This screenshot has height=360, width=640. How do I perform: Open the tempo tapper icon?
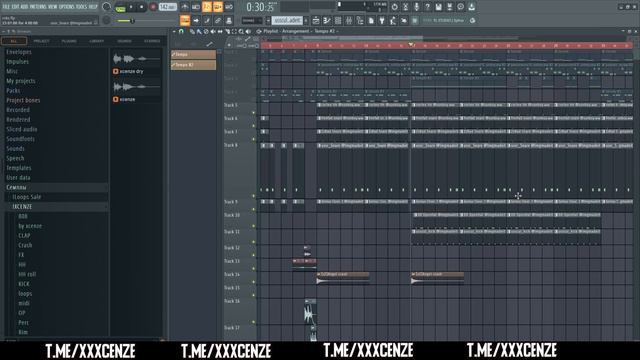(393, 20)
